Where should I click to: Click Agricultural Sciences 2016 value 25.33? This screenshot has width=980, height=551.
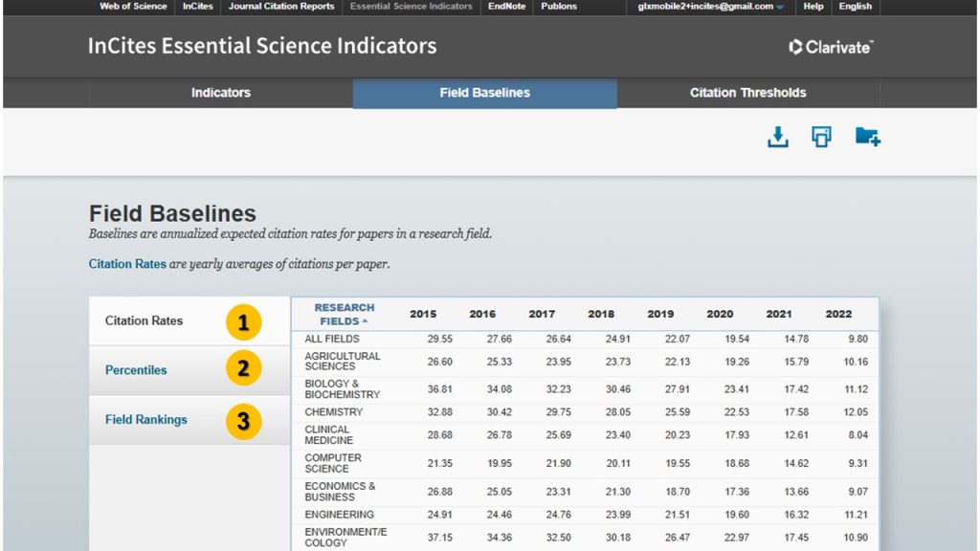500,362
